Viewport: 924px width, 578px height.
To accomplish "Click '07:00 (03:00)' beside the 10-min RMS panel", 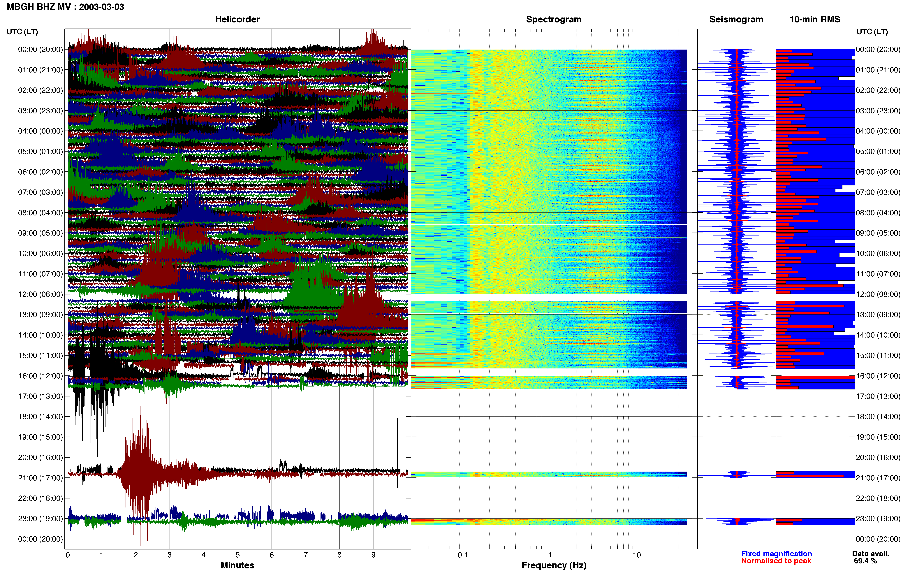I will (x=878, y=192).
